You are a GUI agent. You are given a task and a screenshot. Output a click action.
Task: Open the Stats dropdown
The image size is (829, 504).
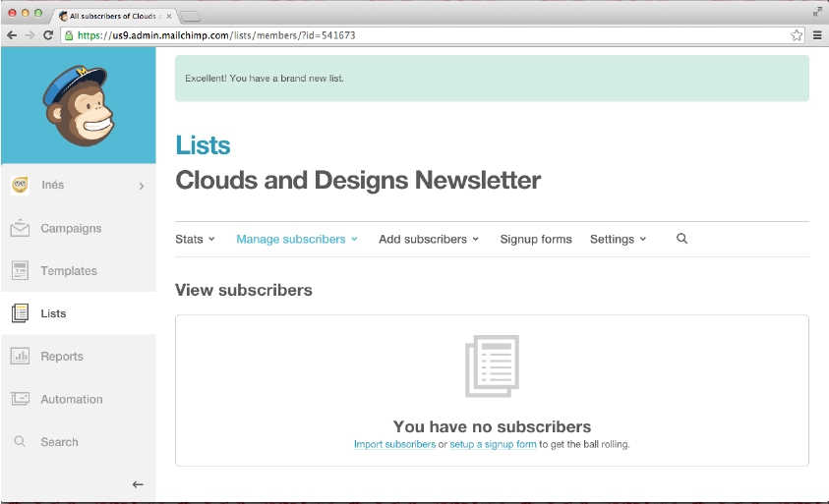tap(195, 240)
